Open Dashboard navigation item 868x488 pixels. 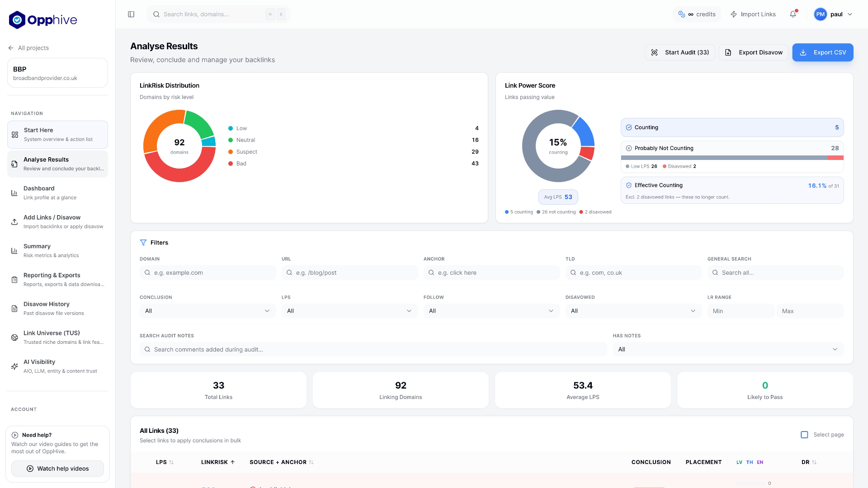(x=57, y=193)
